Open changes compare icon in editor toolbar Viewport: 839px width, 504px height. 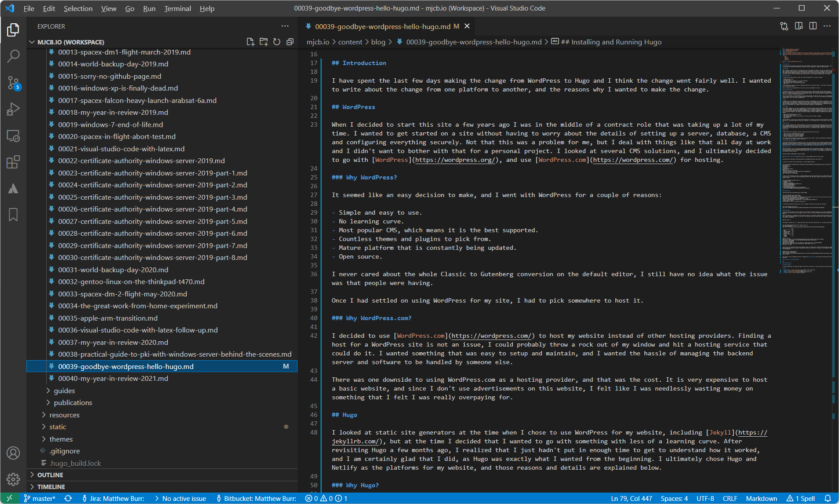(784, 26)
